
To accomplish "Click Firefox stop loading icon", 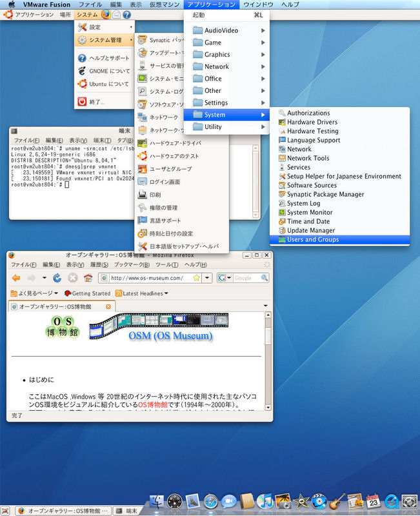I will click(72, 278).
